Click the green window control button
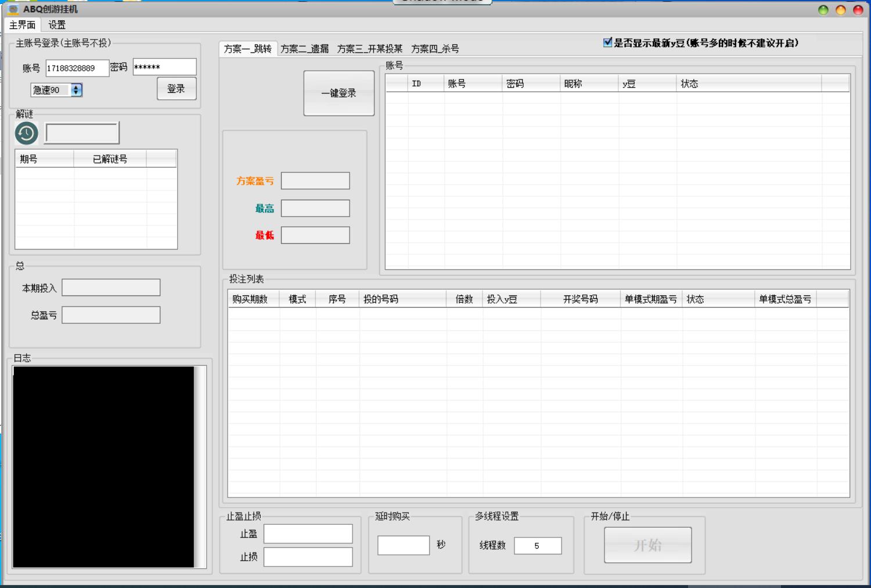 pyautogui.click(x=823, y=10)
